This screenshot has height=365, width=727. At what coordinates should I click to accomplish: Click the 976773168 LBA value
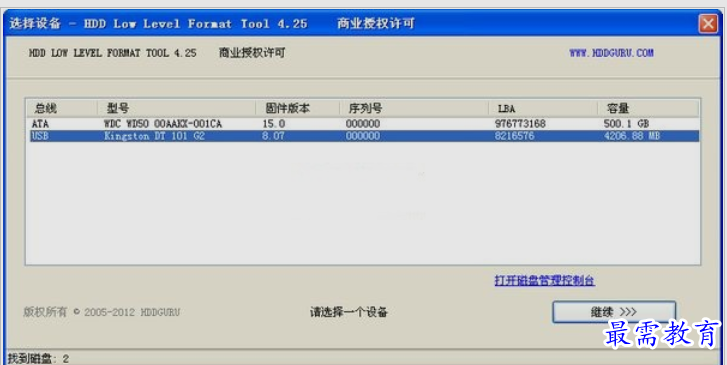[520, 124]
